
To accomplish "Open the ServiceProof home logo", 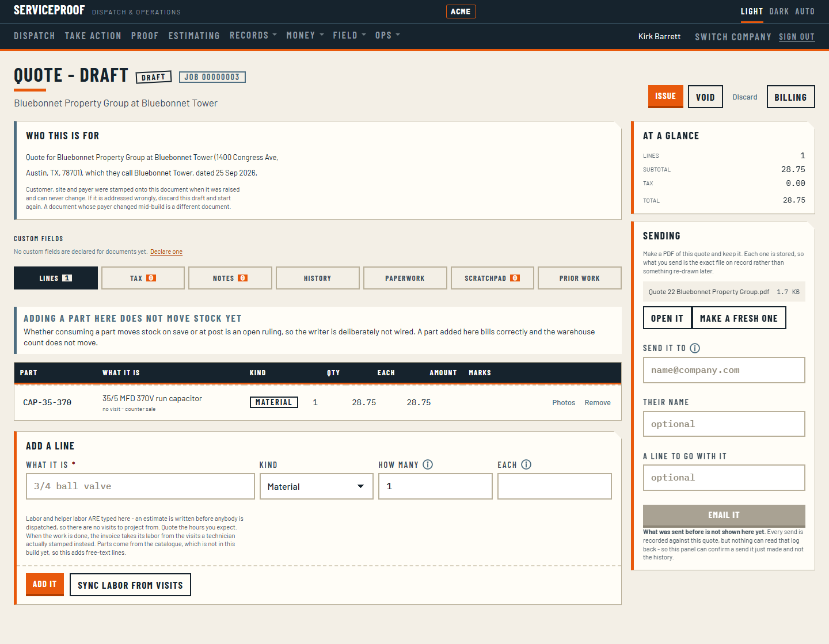I will point(50,10).
